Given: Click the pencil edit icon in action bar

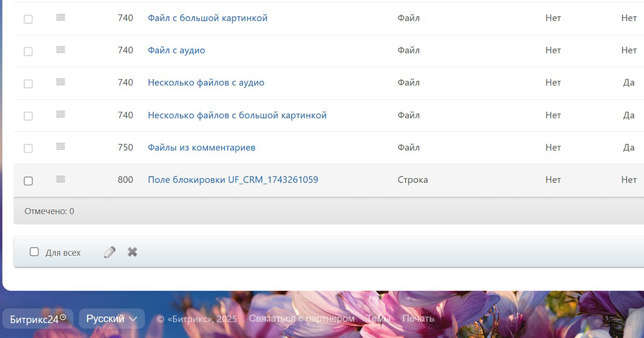Looking at the screenshot, I should pos(110,252).
